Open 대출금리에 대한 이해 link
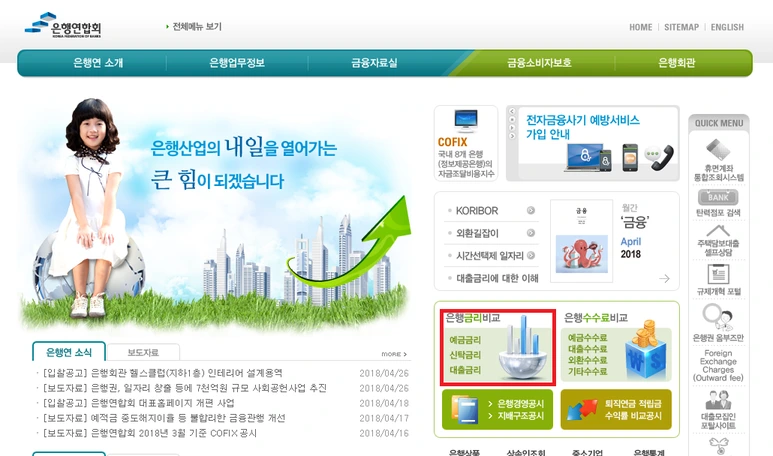The image size is (773, 456). [x=497, y=278]
